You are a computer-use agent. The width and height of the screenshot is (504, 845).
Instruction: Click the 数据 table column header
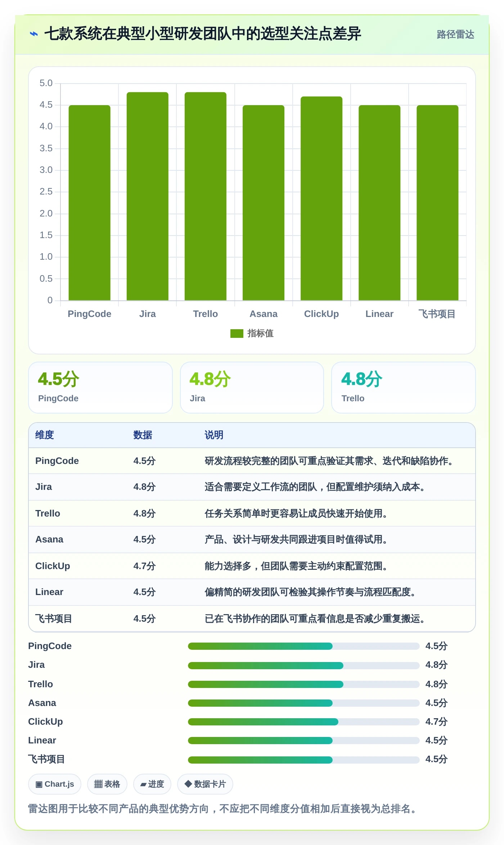[x=143, y=435]
